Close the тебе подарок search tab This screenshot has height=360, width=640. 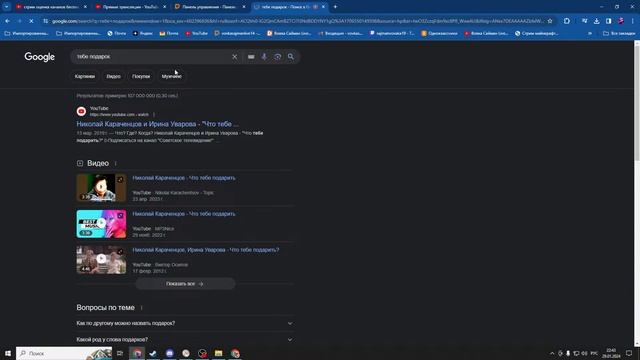click(x=323, y=7)
